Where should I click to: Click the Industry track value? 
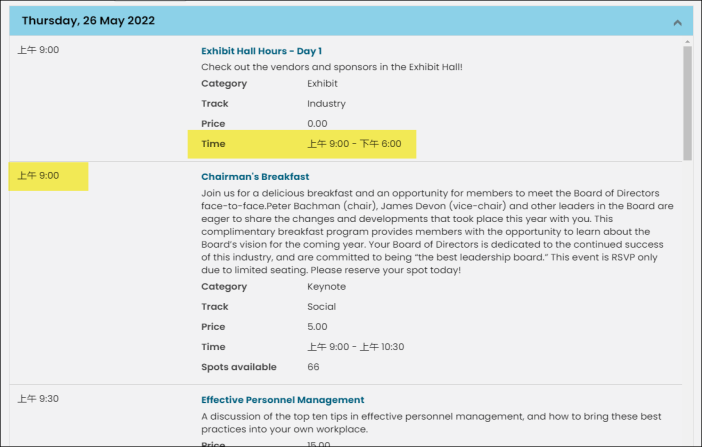click(x=326, y=104)
